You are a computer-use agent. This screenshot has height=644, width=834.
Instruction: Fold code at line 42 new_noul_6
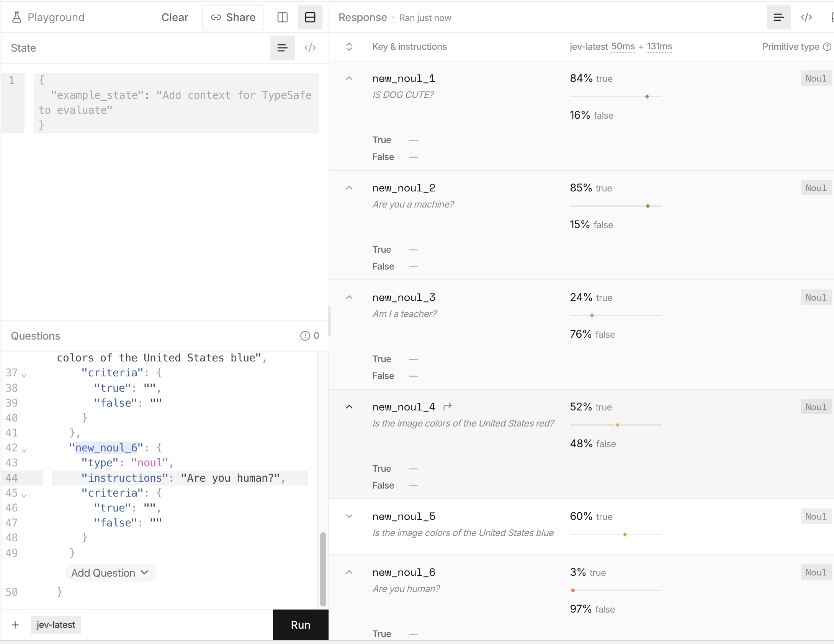pyautogui.click(x=24, y=450)
